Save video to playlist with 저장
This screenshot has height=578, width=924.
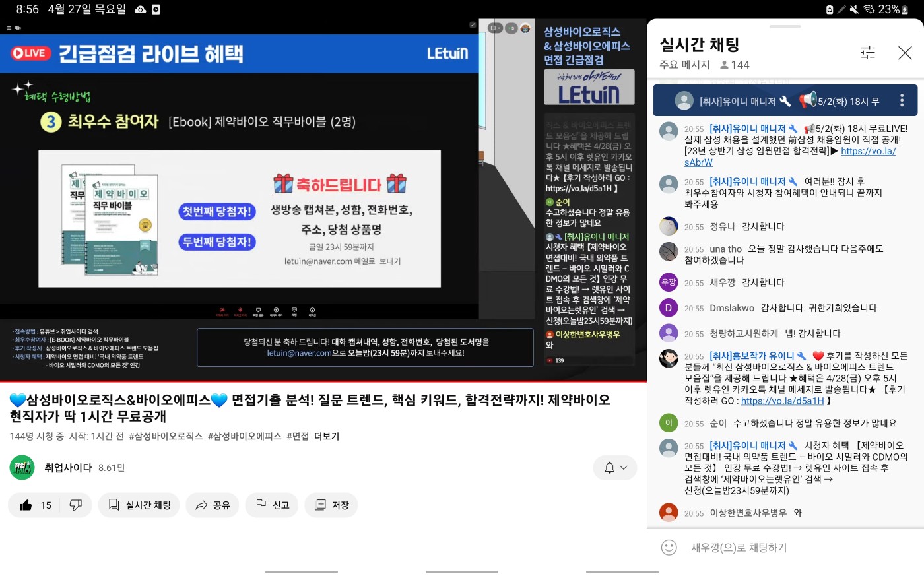pyautogui.click(x=331, y=505)
